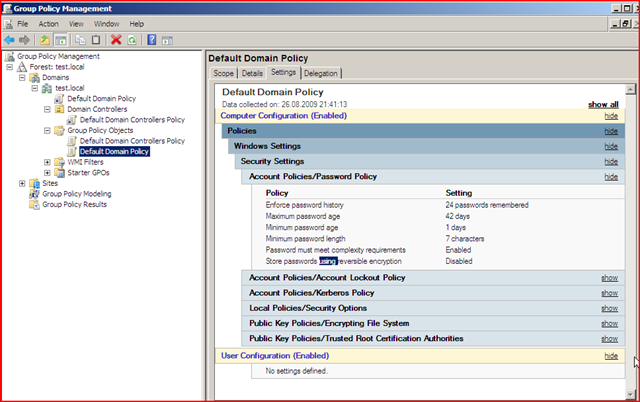Image resolution: width=640 pixels, height=402 pixels.
Task: Show Trusted Root Certification Authorities section
Action: pos(609,339)
